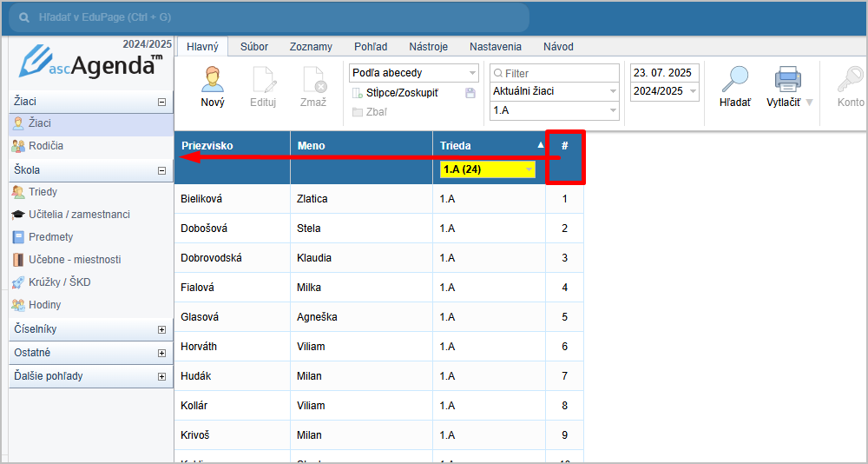This screenshot has width=868, height=464.
Task: Click the Filter input field
Action: point(554,73)
